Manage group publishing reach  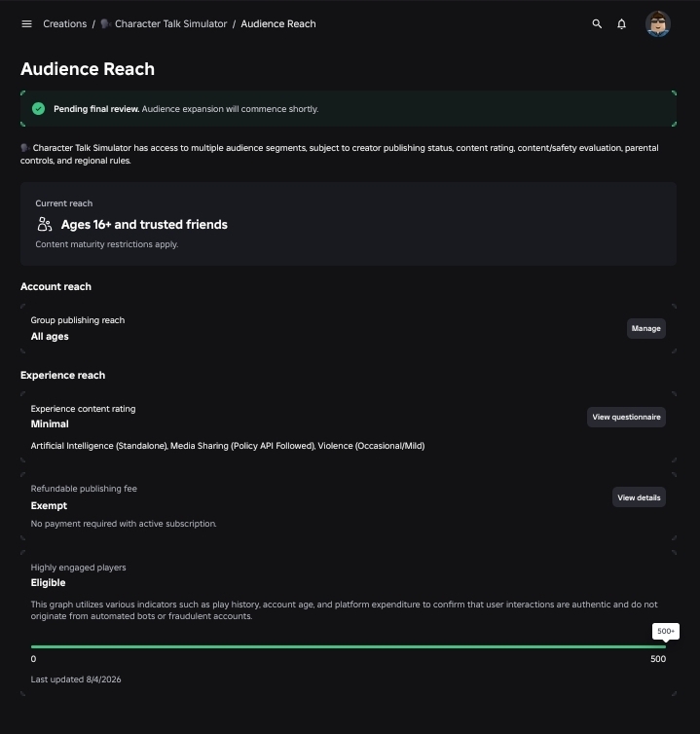[645, 329]
